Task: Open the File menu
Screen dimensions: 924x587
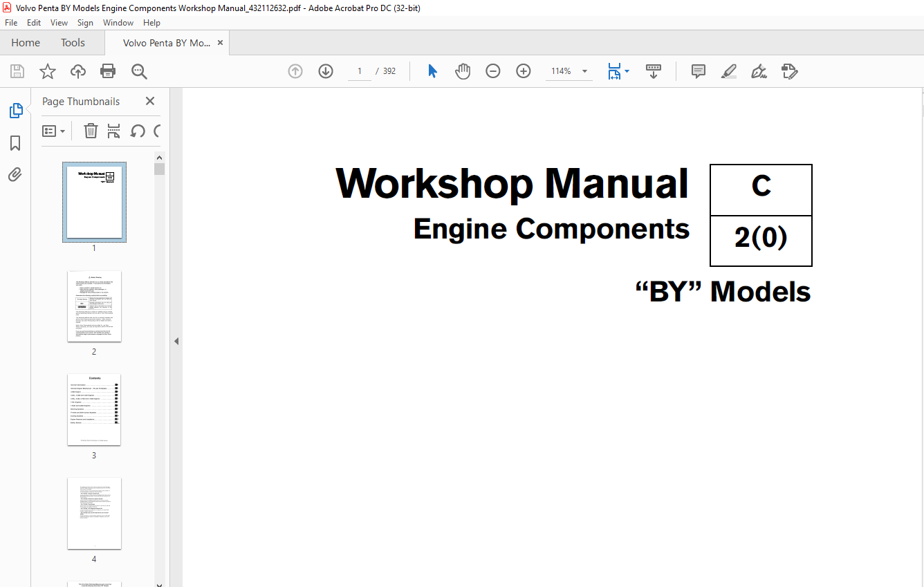Action: pyautogui.click(x=11, y=23)
